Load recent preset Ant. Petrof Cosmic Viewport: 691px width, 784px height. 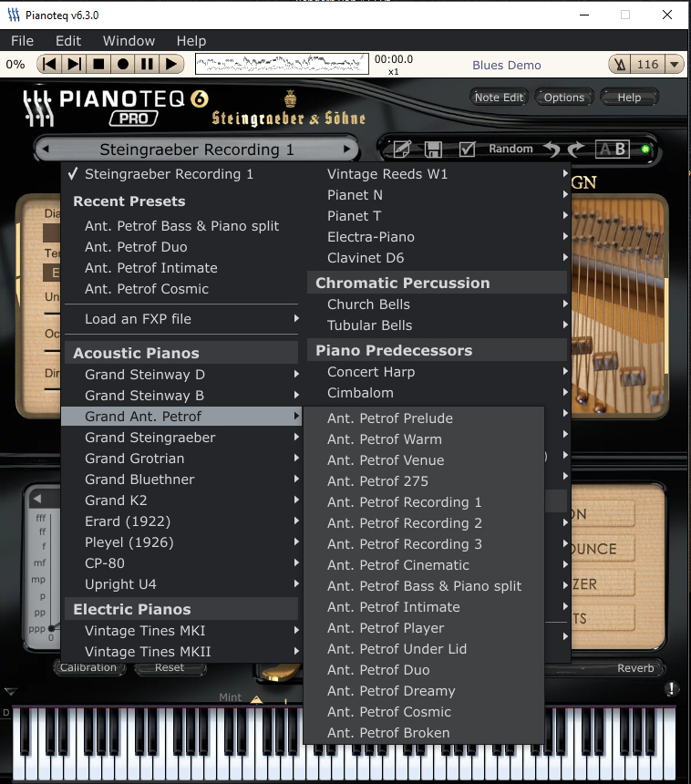click(x=181, y=289)
